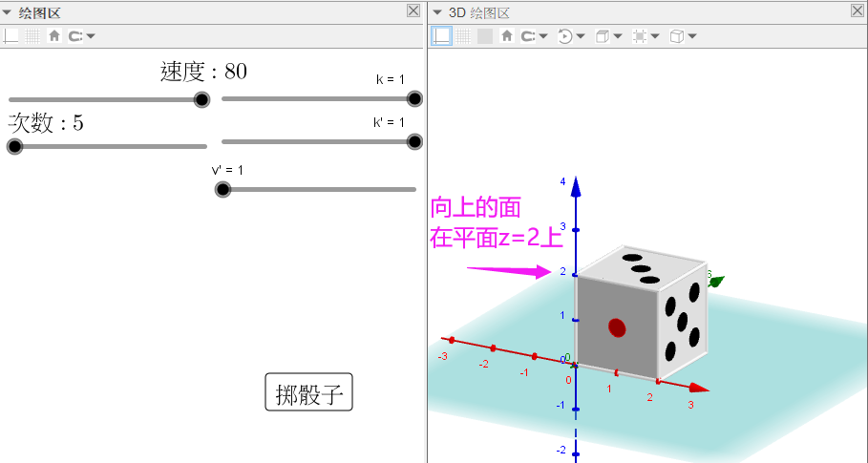Click rotate view icon in 3D toolbar
This screenshot has width=868, height=463.
pos(564,36)
